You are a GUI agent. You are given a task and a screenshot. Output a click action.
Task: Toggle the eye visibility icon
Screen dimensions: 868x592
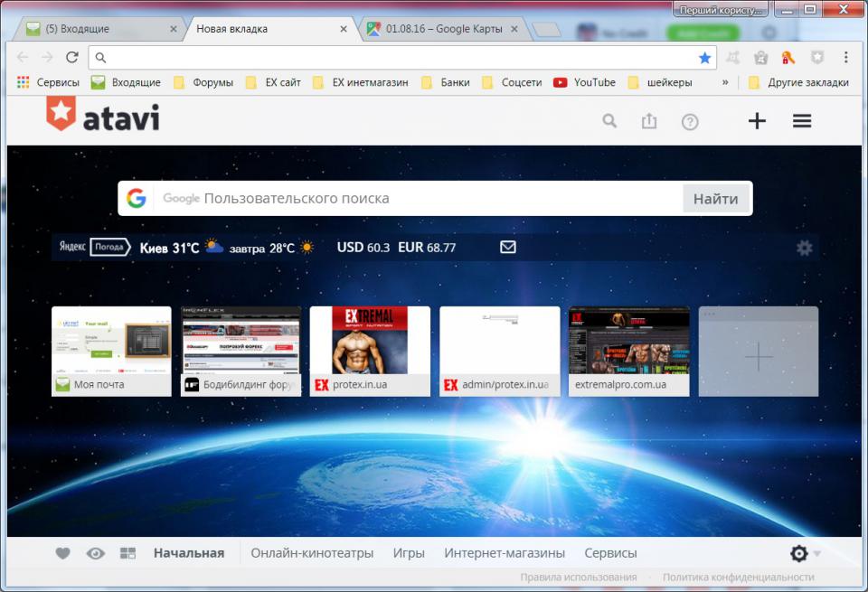pyautogui.click(x=95, y=553)
